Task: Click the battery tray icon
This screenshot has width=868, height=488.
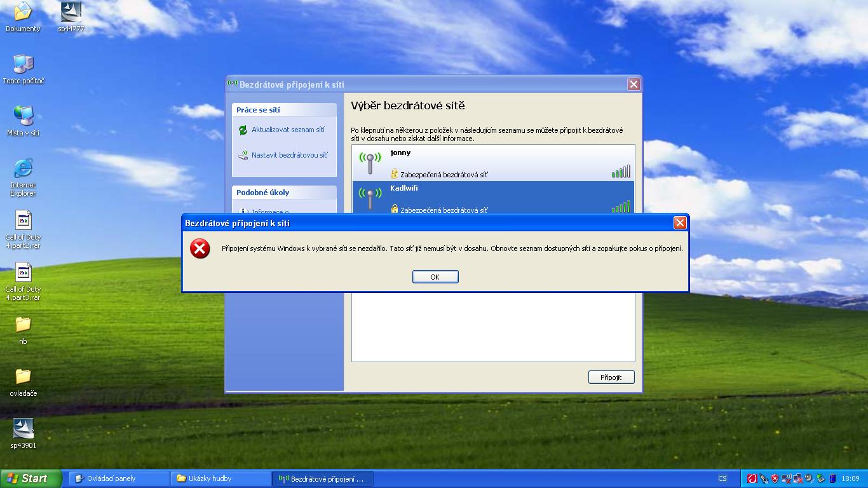Action: pyautogui.click(x=832, y=478)
